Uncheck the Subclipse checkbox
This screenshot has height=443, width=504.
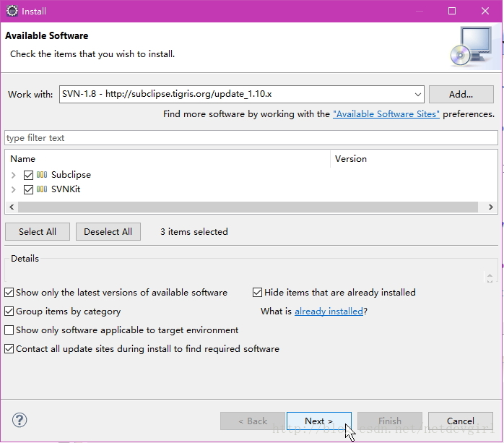[28, 175]
